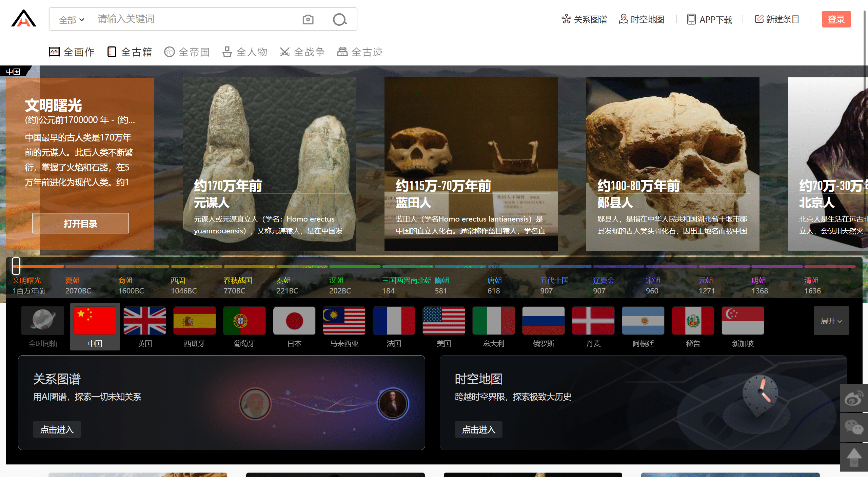Share via the Weibo icon
868x477 pixels.
tap(854, 398)
